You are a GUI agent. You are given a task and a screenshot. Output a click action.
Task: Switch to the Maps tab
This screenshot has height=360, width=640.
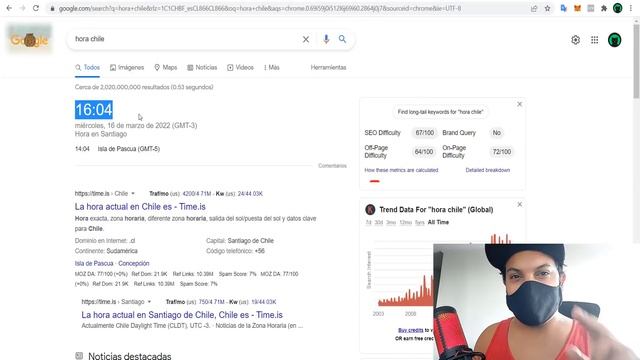166,68
